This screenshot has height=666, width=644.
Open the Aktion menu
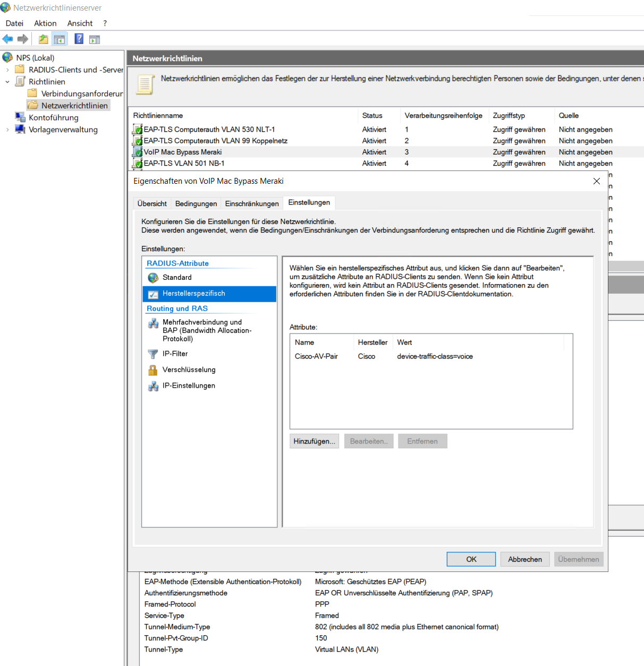click(x=45, y=23)
